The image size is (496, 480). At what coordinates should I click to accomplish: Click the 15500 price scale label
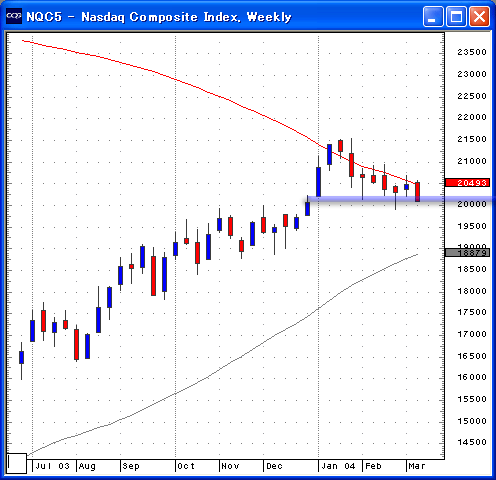[x=472, y=399]
